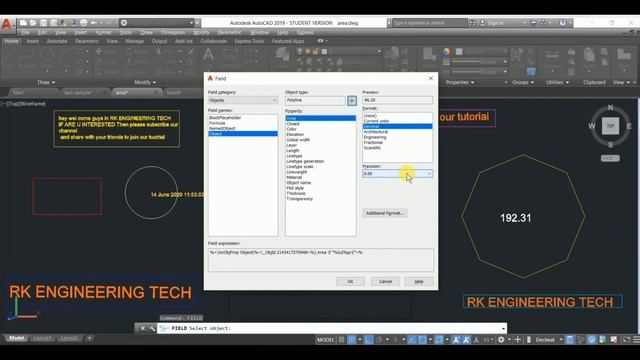Toggle drawing grid display in status bar

click(342, 340)
